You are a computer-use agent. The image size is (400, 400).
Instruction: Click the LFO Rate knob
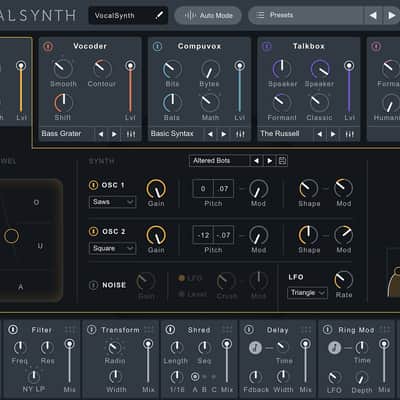(343, 280)
